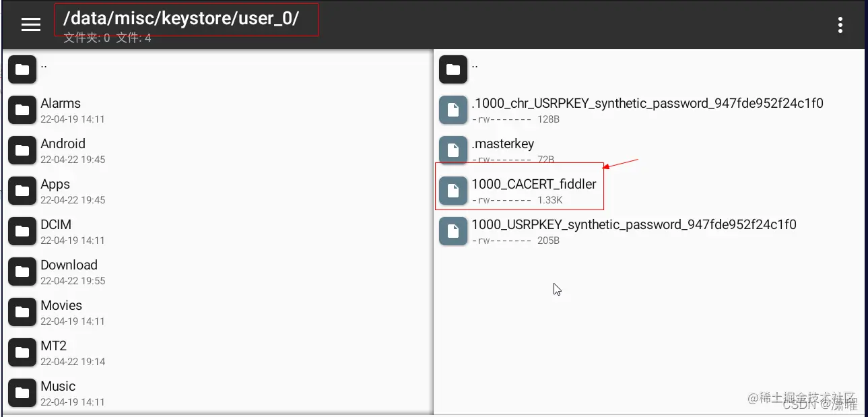The width and height of the screenshot is (868, 417).
Task: Click the 128B file size label
Action: coord(549,119)
